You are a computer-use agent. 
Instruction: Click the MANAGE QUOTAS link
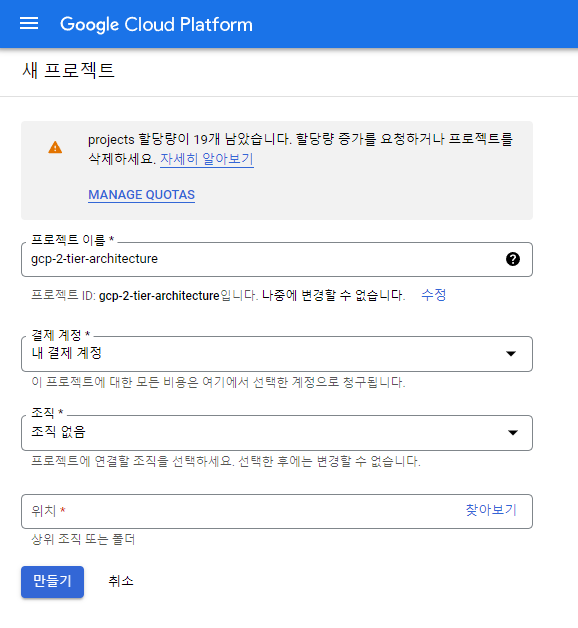tap(141, 195)
